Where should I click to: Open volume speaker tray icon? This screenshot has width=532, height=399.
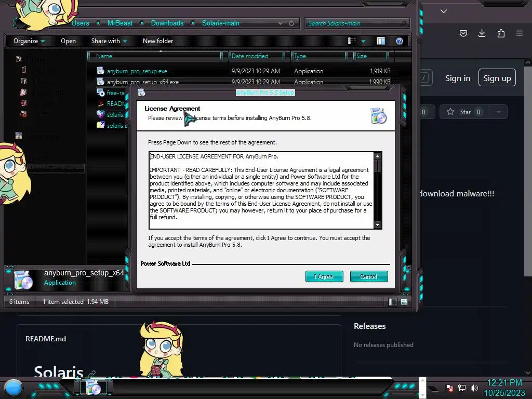click(x=474, y=388)
